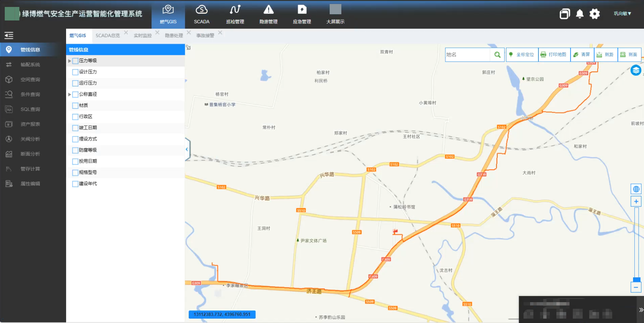This screenshot has width=644, height=323.
Task: Open the user account dropdown
Action: pos(622,14)
